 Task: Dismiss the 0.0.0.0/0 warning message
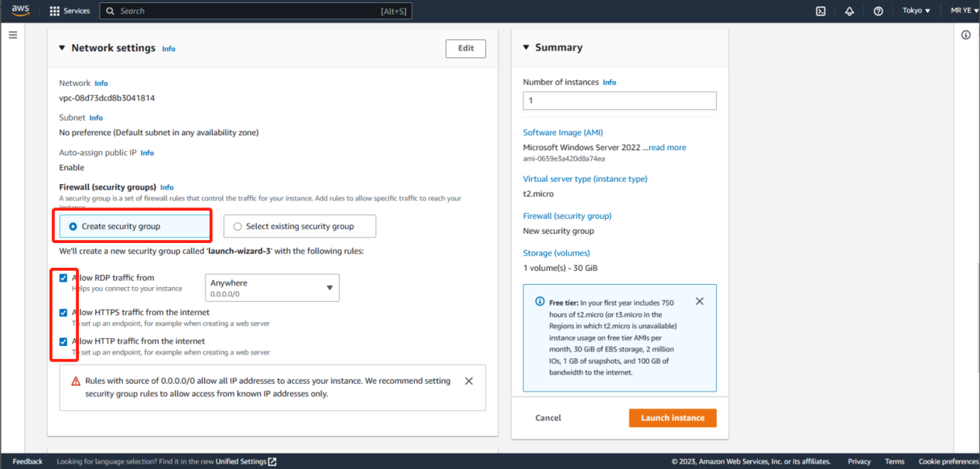point(469,381)
